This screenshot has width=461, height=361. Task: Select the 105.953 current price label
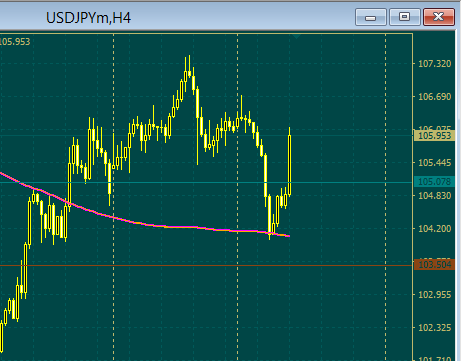point(434,136)
